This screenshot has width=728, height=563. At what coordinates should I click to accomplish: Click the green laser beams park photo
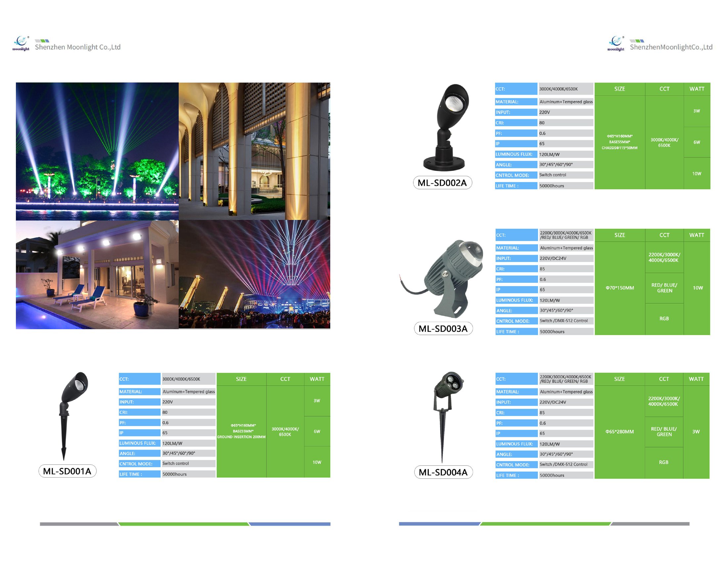point(97,151)
